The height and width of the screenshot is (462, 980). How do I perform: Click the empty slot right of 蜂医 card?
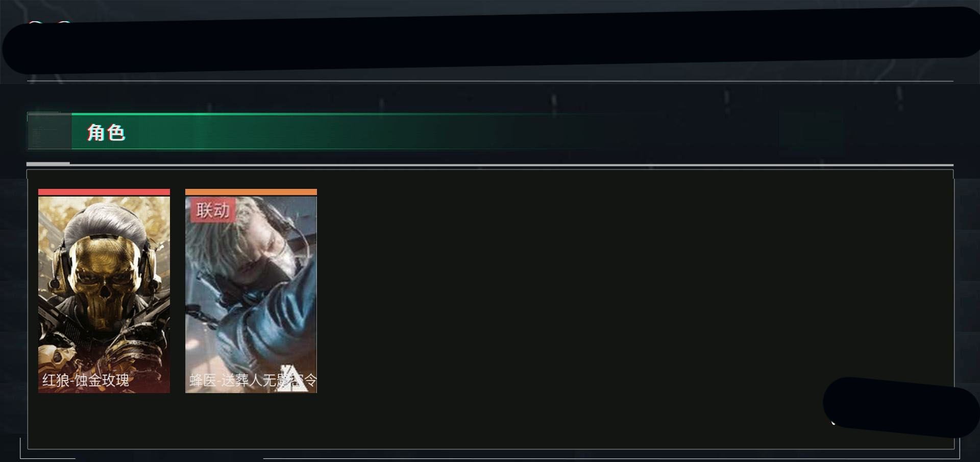coord(398,291)
